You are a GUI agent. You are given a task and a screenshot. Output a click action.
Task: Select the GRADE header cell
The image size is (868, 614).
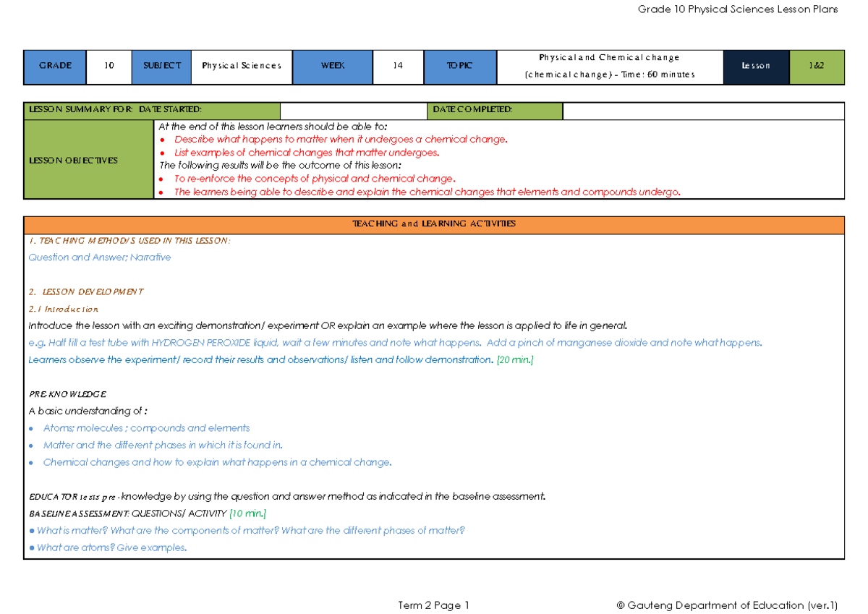[x=54, y=67]
